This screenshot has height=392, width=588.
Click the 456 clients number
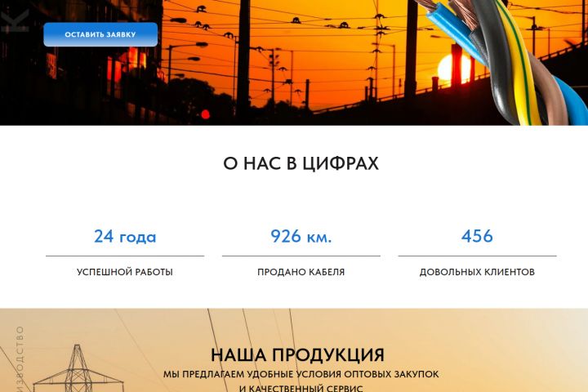click(477, 236)
